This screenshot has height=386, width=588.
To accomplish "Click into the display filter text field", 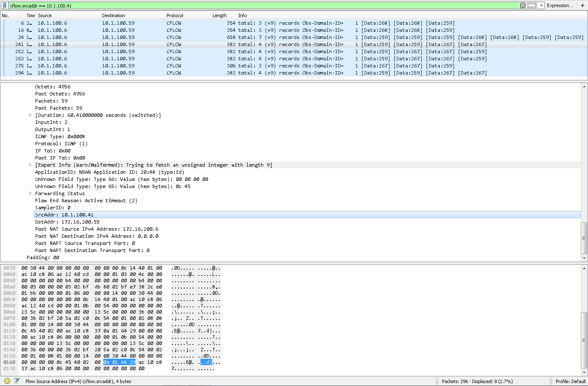I will tap(251, 5).
